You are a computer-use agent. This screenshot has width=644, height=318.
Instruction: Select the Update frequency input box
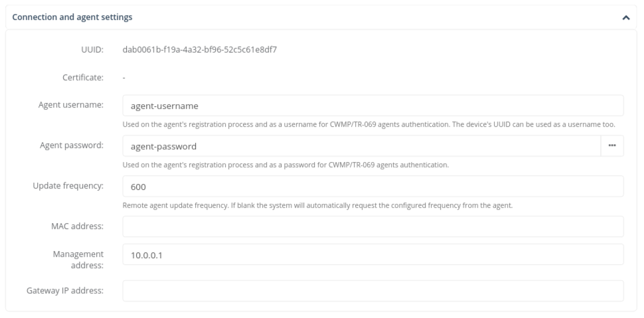372,187
